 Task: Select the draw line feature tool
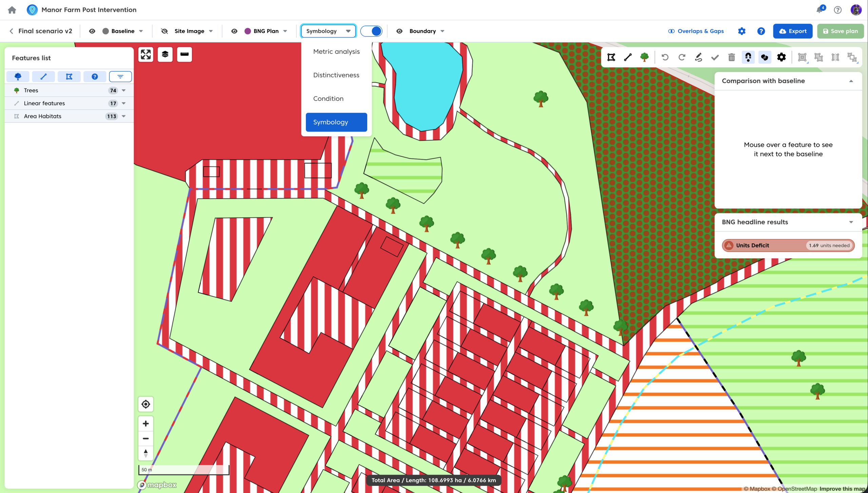[628, 57]
